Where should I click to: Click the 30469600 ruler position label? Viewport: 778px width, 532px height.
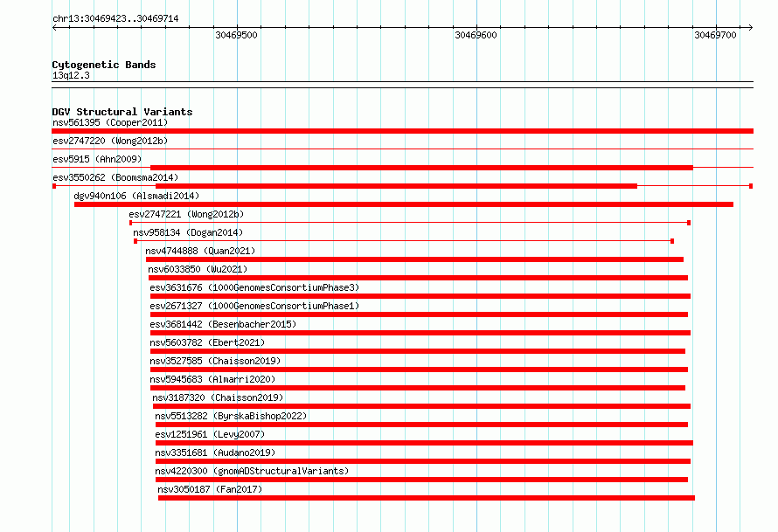pyautogui.click(x=476, y=35)
